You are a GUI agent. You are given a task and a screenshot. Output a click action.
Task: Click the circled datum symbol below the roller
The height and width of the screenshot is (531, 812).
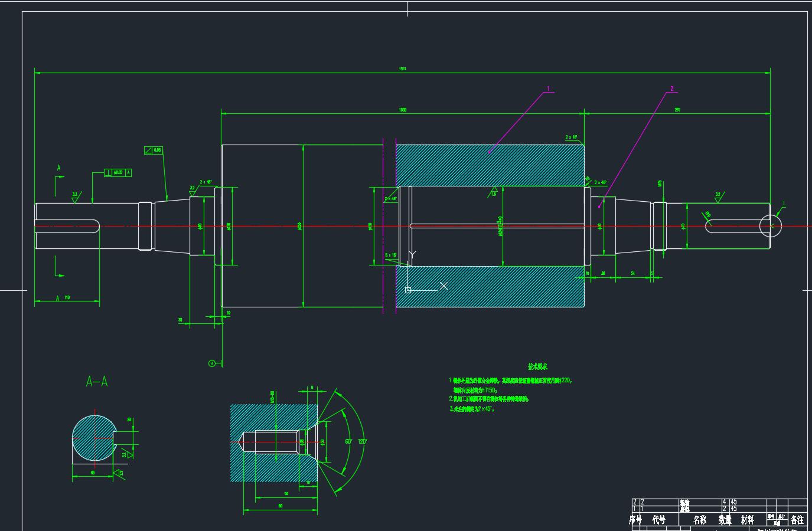point(212,363)
